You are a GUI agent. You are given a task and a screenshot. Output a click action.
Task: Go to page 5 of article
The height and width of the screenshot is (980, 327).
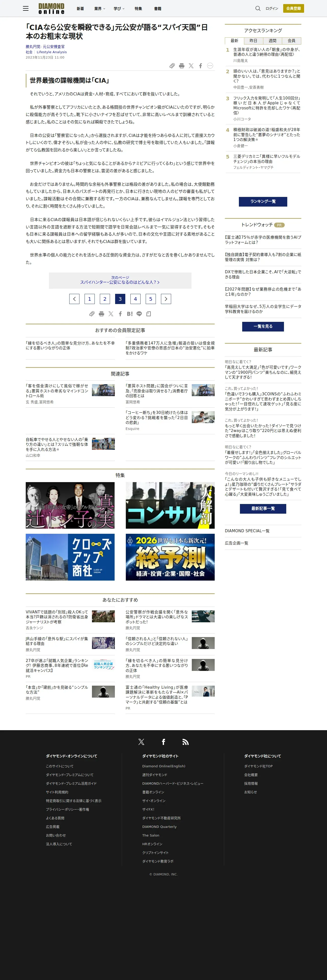tap(151, 299)
